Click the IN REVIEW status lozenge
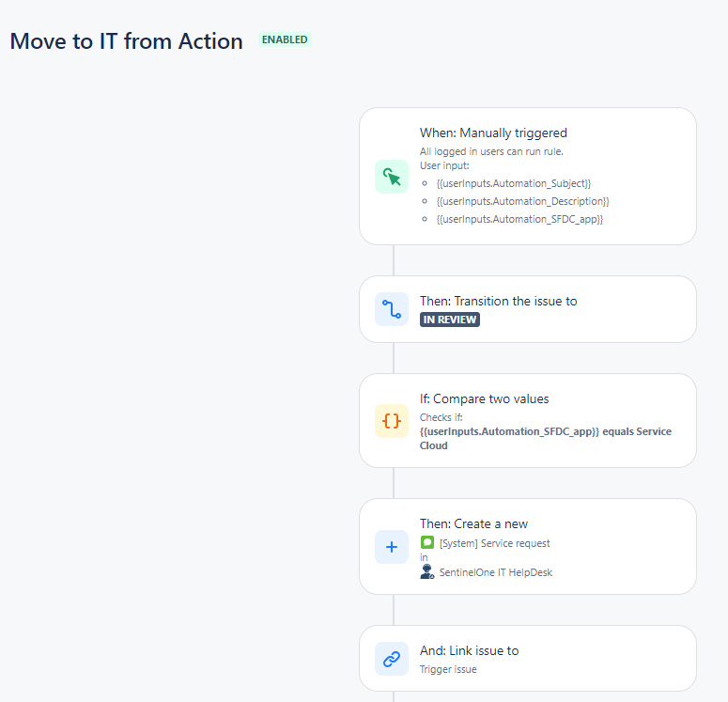This screenshot has width=728, height=702. (449, 320)
